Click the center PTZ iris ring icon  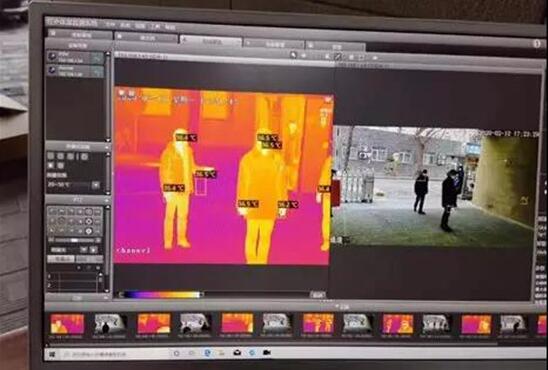(89, 221)
